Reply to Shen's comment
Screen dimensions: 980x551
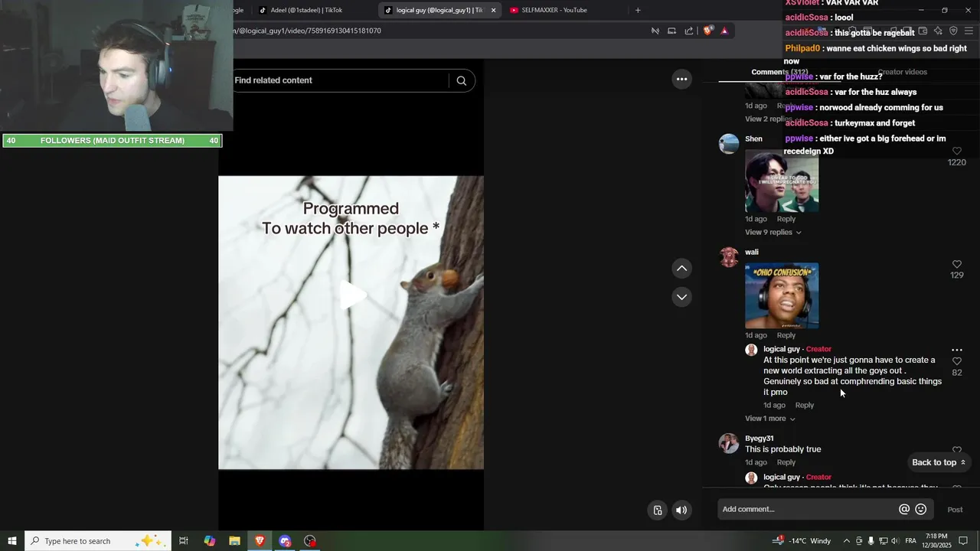[x=786, y=219]
